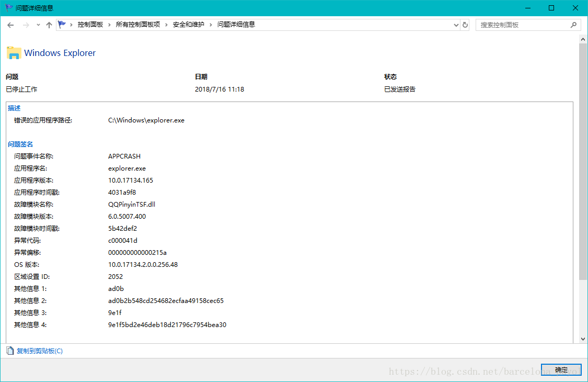Click scrollbar down arrow
Image resolution: width=588 pixels, height=382 pixels.
point(583,339)
